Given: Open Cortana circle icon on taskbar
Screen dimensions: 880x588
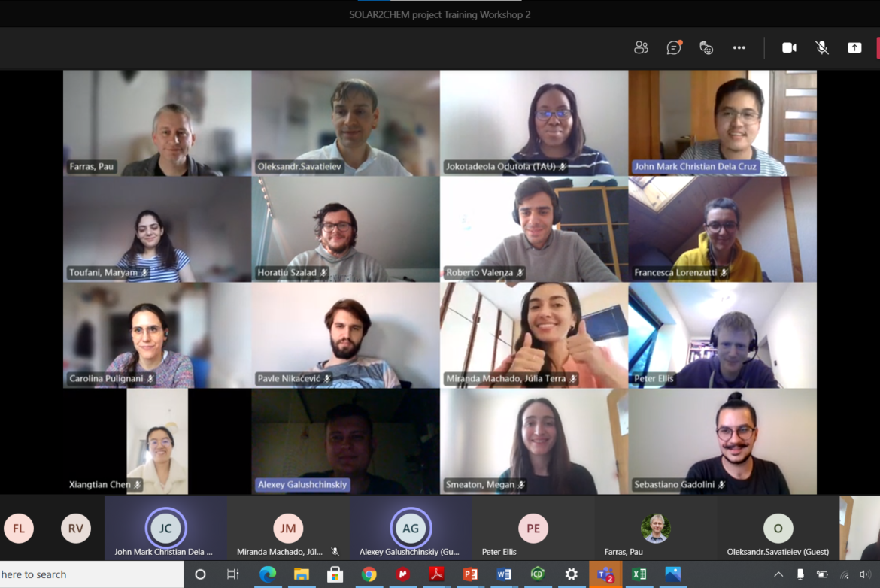Looking at the screenshot, I should point(200,574).
